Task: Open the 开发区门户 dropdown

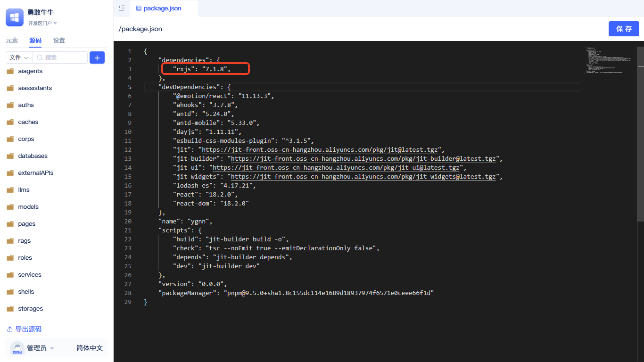Action: [x=42, y=23]
